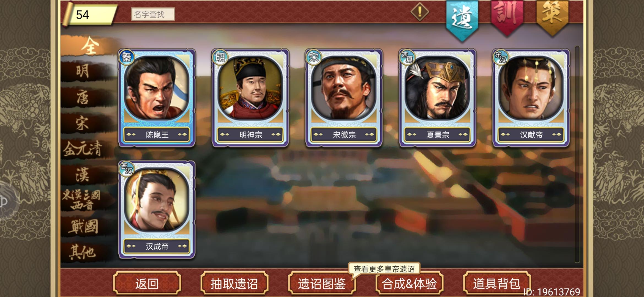
Task: Select the 明神宗 emperor card
Action: click(250, 98)
